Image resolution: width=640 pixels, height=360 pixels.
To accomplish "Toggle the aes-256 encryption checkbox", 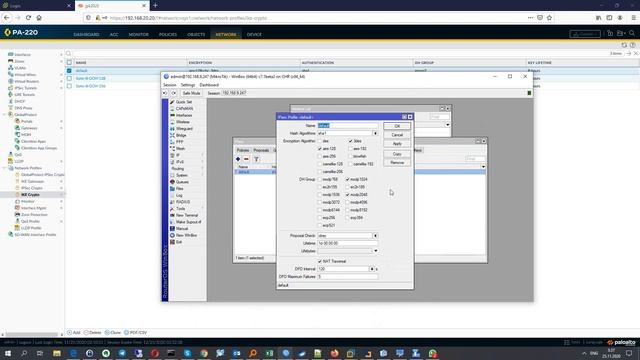I will pos(320,156).
